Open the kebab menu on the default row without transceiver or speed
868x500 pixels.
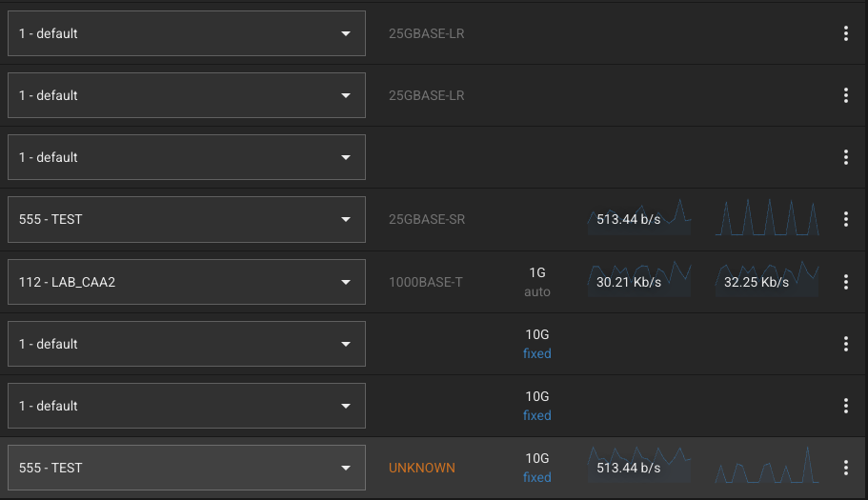click(x=845, y=157)
